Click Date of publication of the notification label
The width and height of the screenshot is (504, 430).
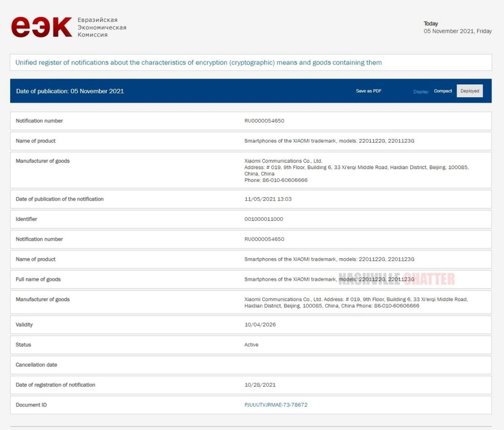coord(59,199)
